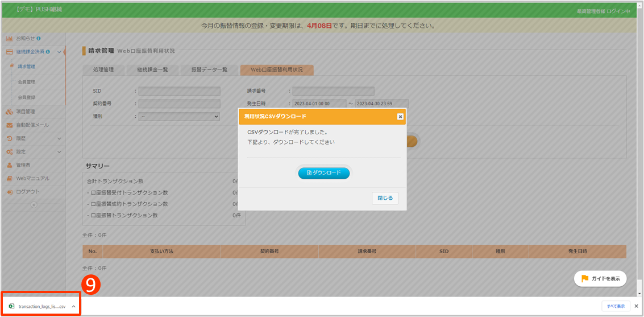Image resolution: width=644 pixels, height=317 pixels.
Task: Click すべて表示 in the downloads bar
Action: (x=616, y=306)
